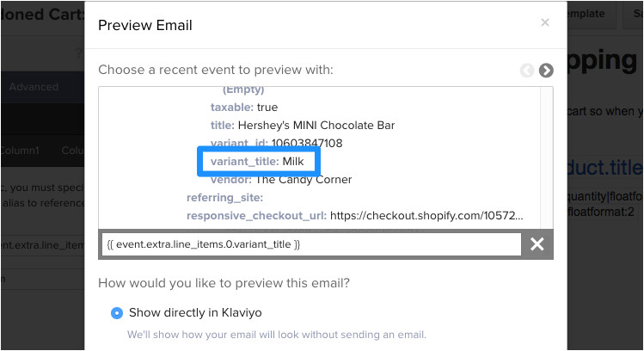Select the 'Show directly in Klaviyo' option
The image size is (644, 351).
coord(117,313)
